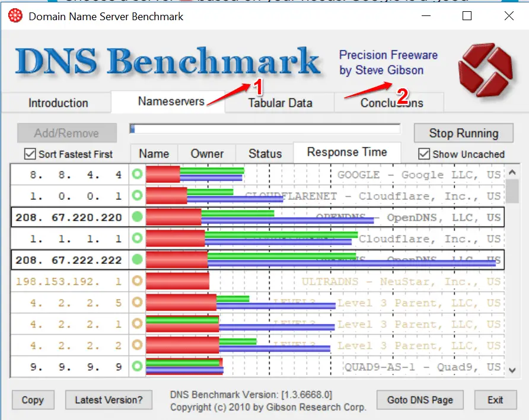Click the Latest Version? button
Viewport: 529px width, 420px height.
[x=109, y=400]
